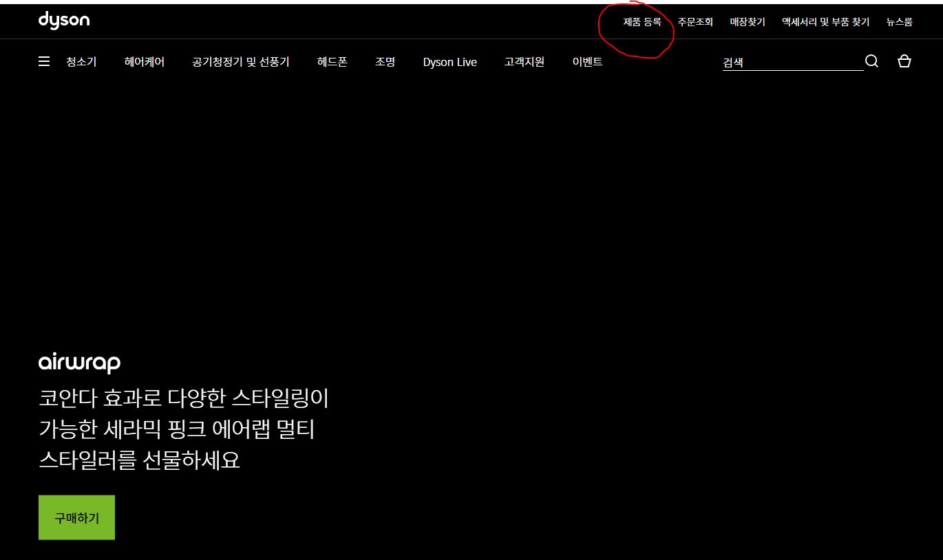
Task: Select the 고객지원 menu item
Action: (x=525, y=62)
